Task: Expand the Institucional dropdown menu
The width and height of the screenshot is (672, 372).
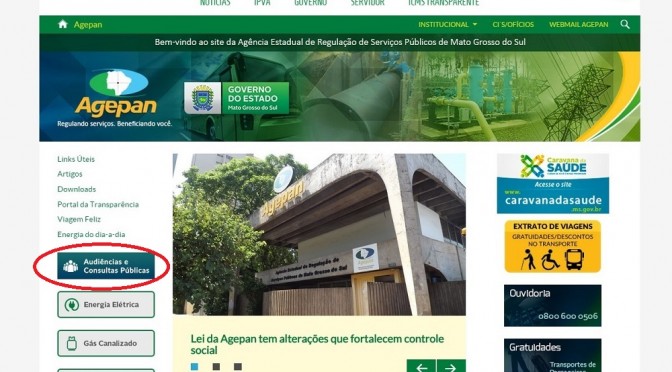Action: click(x=447, y=24)
